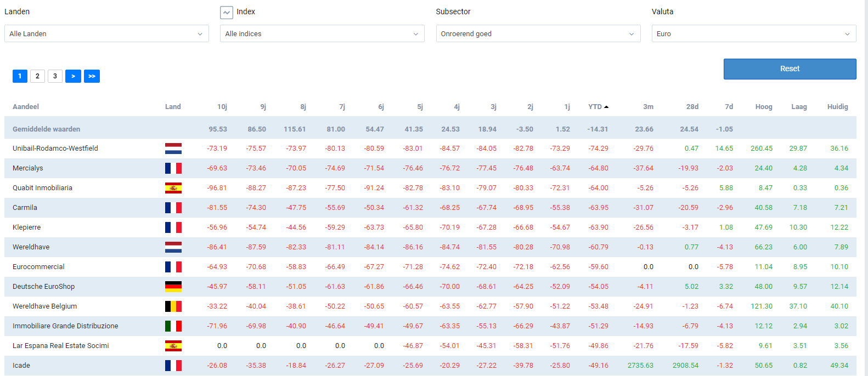
Task: Sort by 9j column header
Action: coord(263,107)
